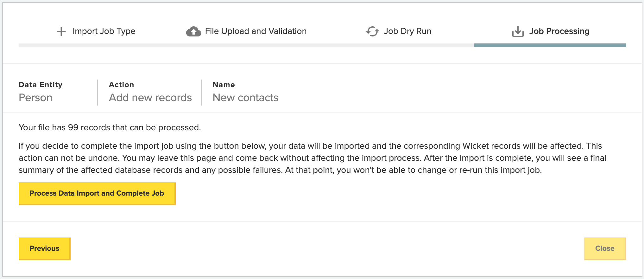Open the Import Job Type step

point(104,31)
